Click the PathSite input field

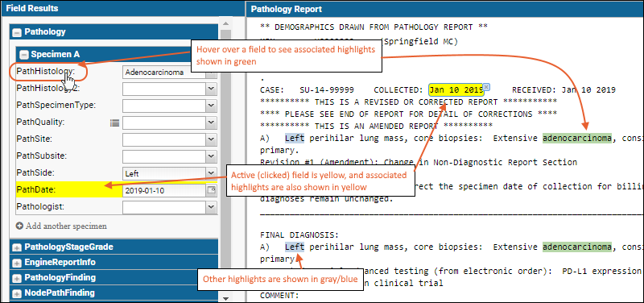click(x=164, y=139)
